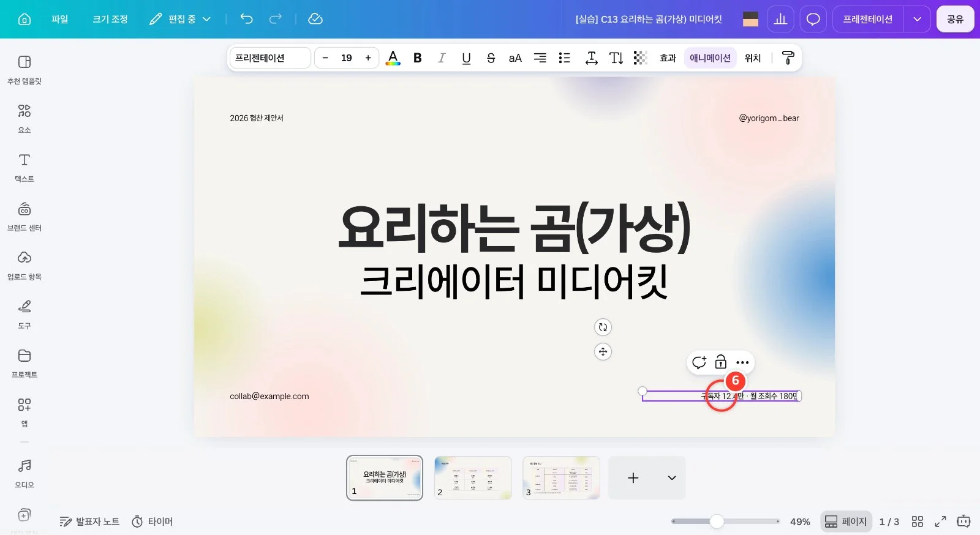Image resolution: width=980 pixels, height=535 pixels.
Task: Open the 업로드 항목 panel
Action: 24,266
